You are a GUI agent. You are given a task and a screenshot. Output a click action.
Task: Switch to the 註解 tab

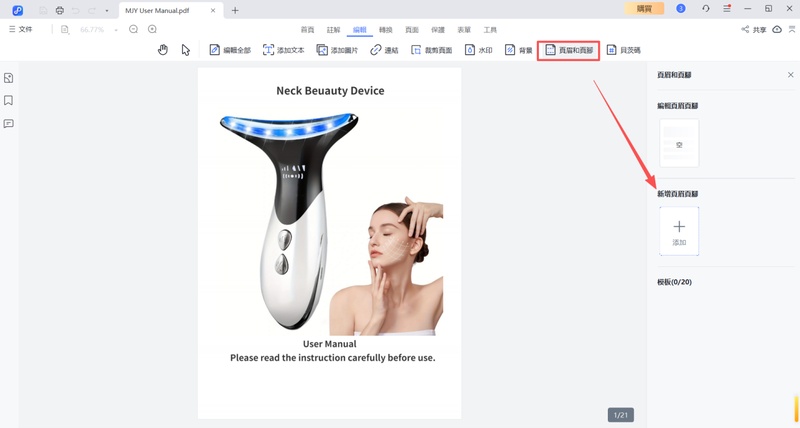(333, 30)
